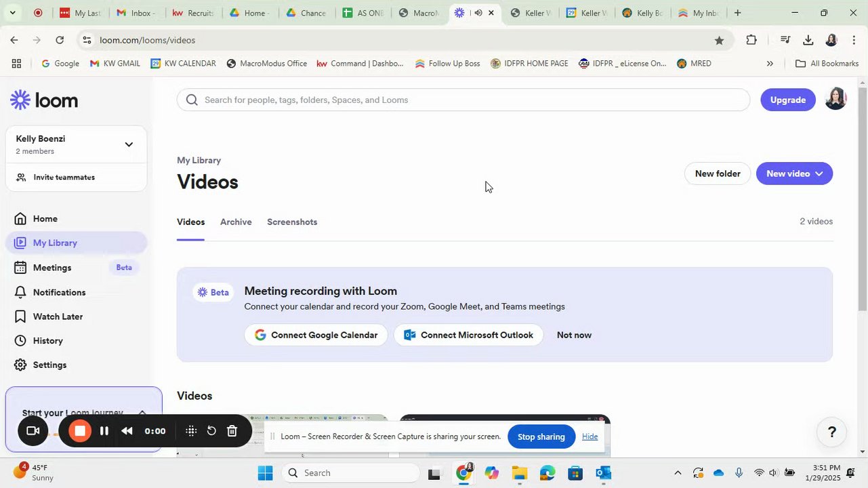The image size is (868, 488).
Task: Open the Windows Start menu
Action: pyautogui.click(x=265, y=472)
